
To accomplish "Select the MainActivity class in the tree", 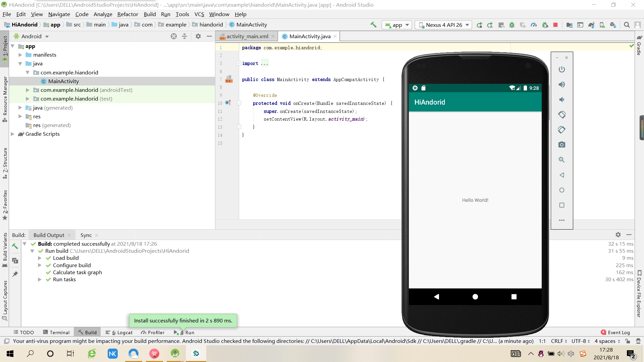I will tap(63, 81).
